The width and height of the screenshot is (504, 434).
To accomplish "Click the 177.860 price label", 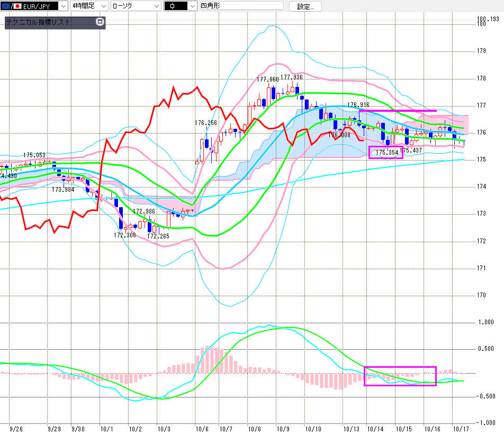I will [267, 79].
